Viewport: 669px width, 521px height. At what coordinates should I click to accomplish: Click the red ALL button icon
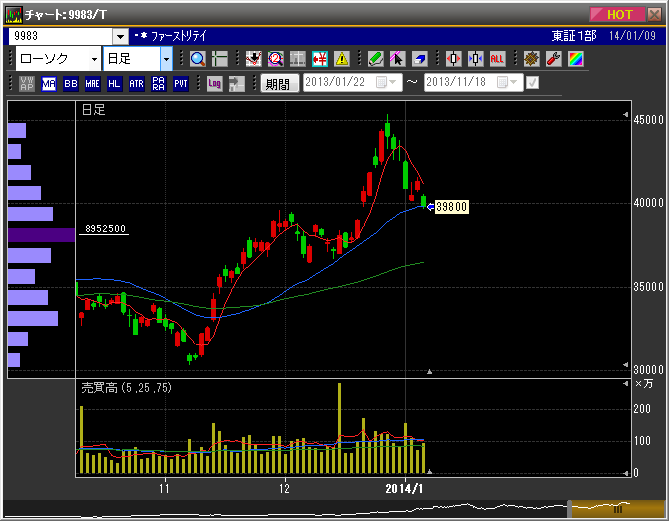click(497, 58)
